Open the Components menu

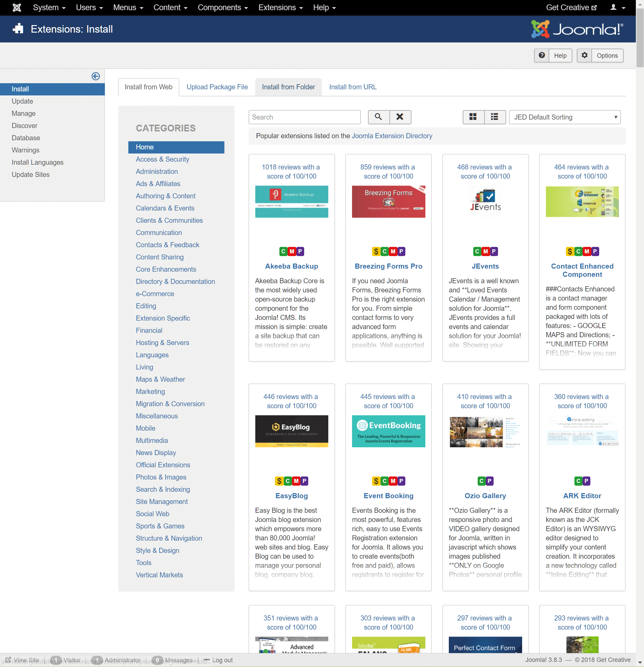click(x=222, y=7)
